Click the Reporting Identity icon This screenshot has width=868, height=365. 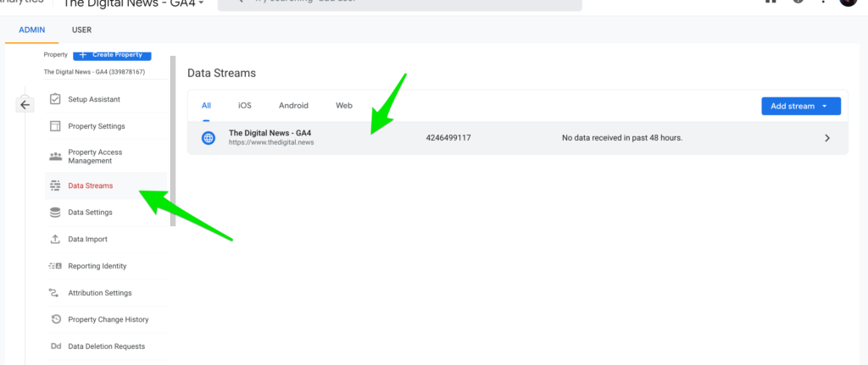tap(55, 266)
